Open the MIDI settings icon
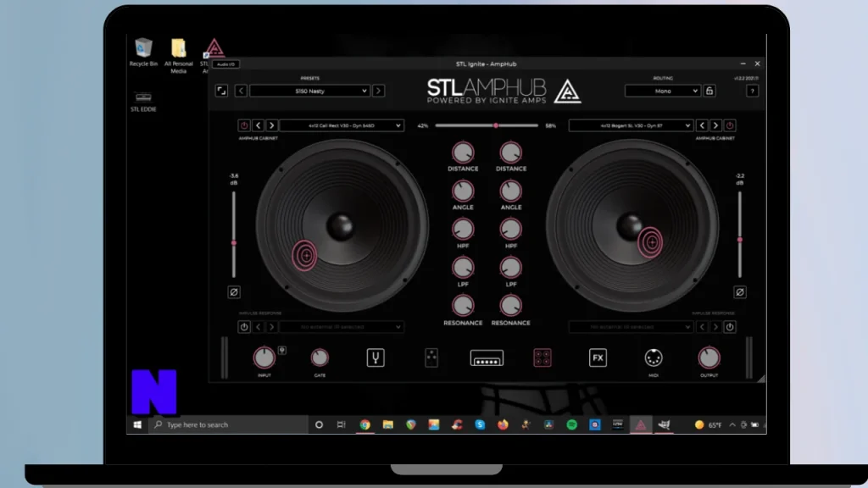Viewport: 868px width, 488px height. tap(654, 358)
